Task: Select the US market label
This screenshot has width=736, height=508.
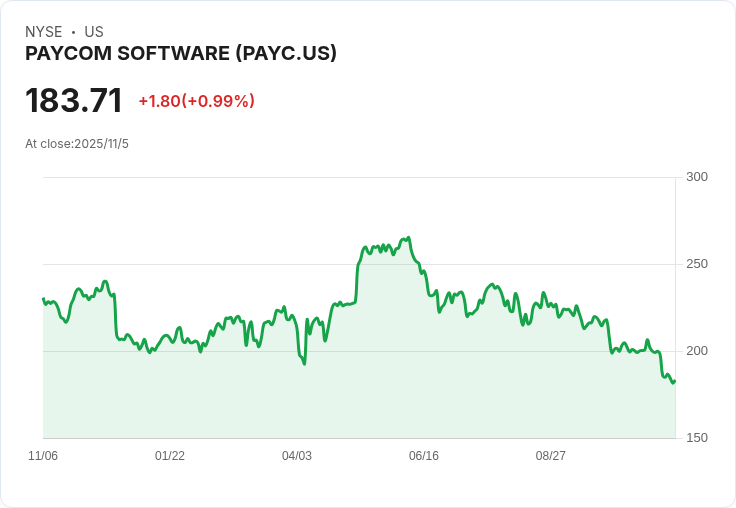Action: 94,32
